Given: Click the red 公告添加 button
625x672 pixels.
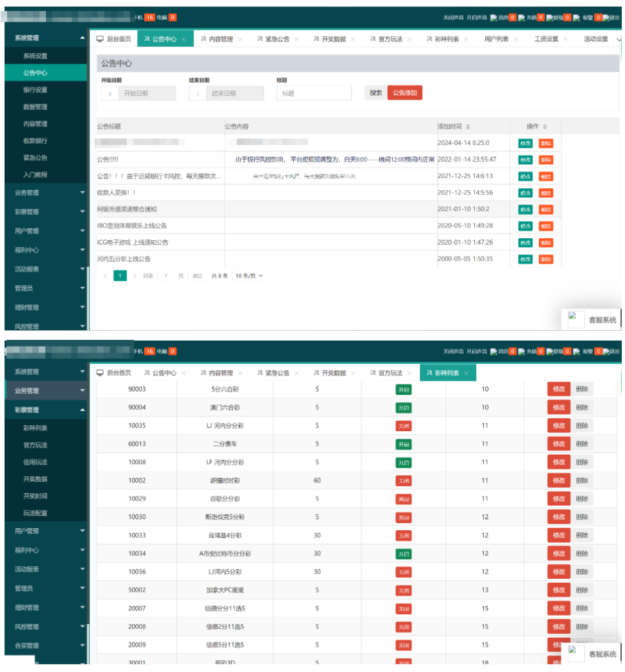Looking at the screenshot, I should pos(405,93).
